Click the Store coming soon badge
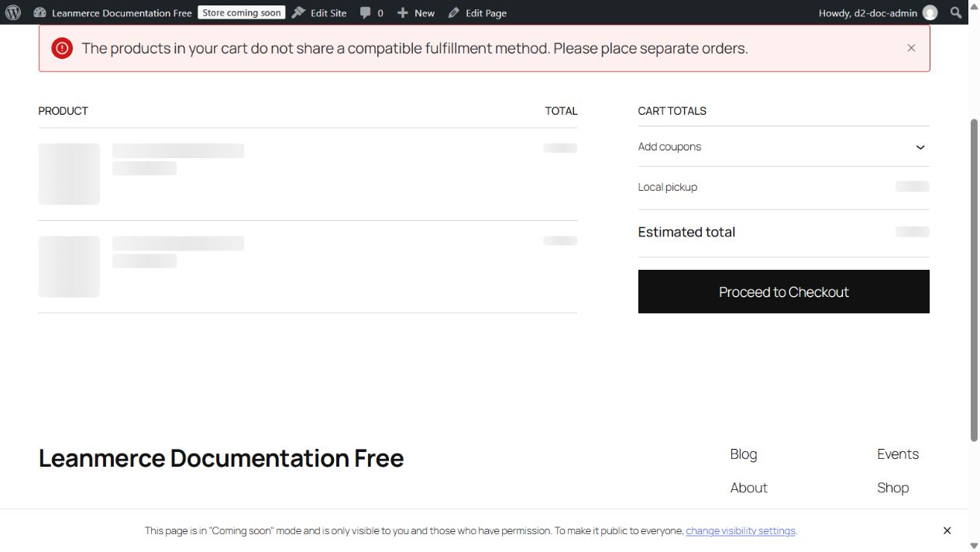The image size is (980, 552). tap(242, 12)
